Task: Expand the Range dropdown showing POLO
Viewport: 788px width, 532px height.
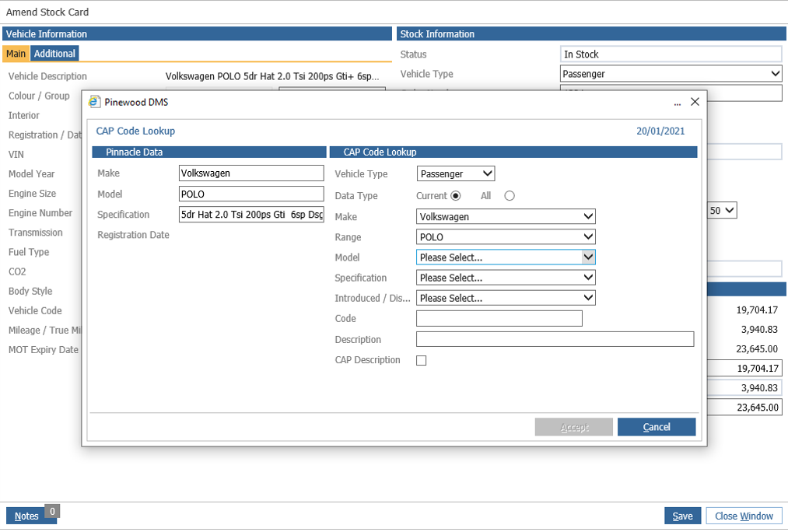Action: 506,237
